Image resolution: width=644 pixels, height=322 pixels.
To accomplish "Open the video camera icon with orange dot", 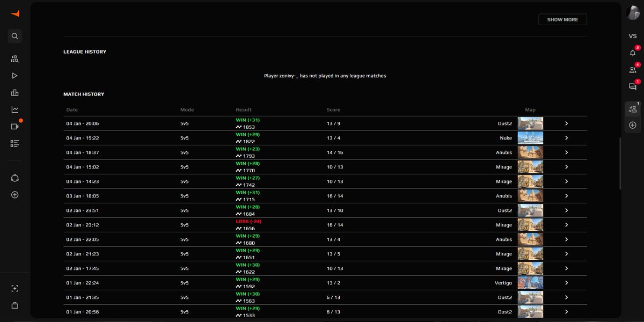I will click(15, 127).
